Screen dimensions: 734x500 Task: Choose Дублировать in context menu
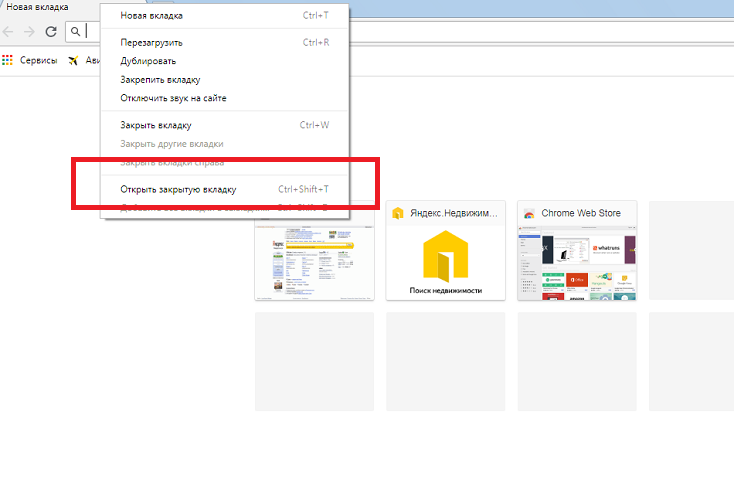(225, 61)
